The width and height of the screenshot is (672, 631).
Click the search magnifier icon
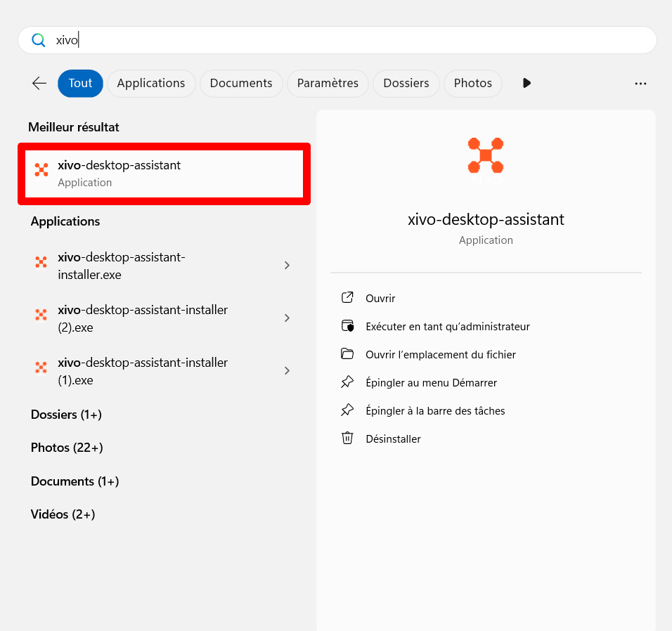[39, 40]
